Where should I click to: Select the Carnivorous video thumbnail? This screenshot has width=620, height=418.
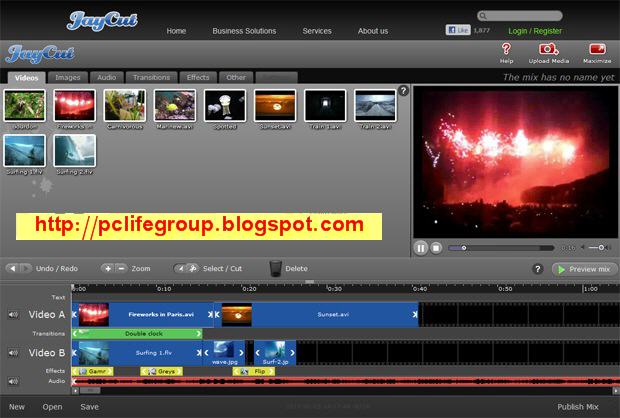pos(125,105)
